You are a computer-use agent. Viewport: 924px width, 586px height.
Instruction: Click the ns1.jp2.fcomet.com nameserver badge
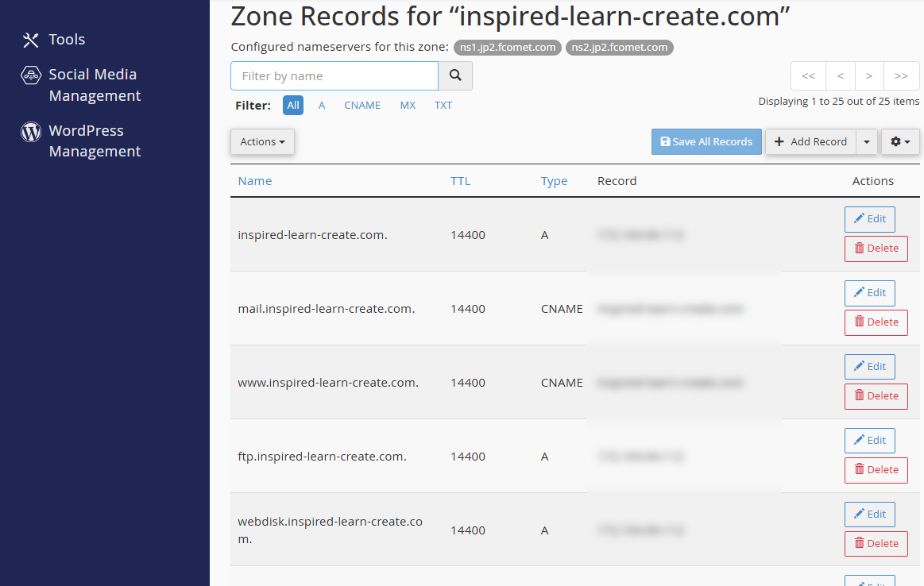[x=508, y=47]
